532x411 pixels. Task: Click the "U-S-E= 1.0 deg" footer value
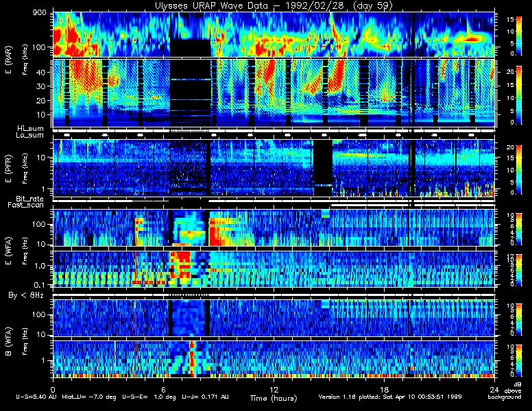point(149,397)
